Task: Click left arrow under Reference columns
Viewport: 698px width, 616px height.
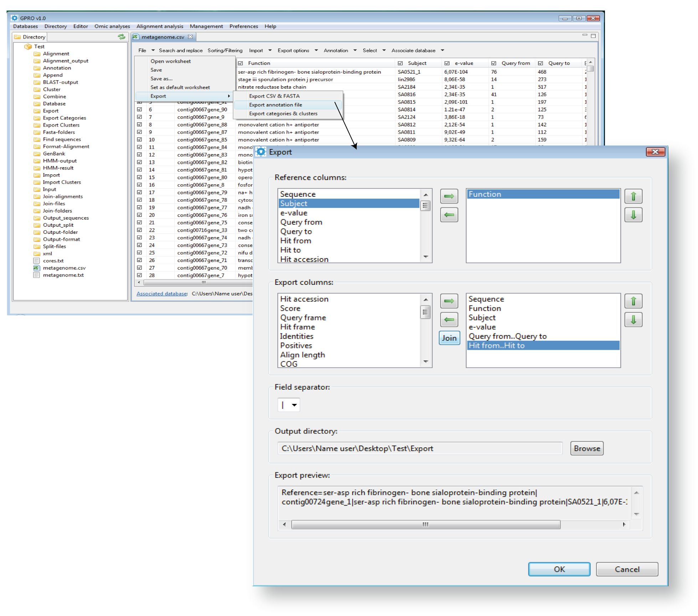Action: 449,215
